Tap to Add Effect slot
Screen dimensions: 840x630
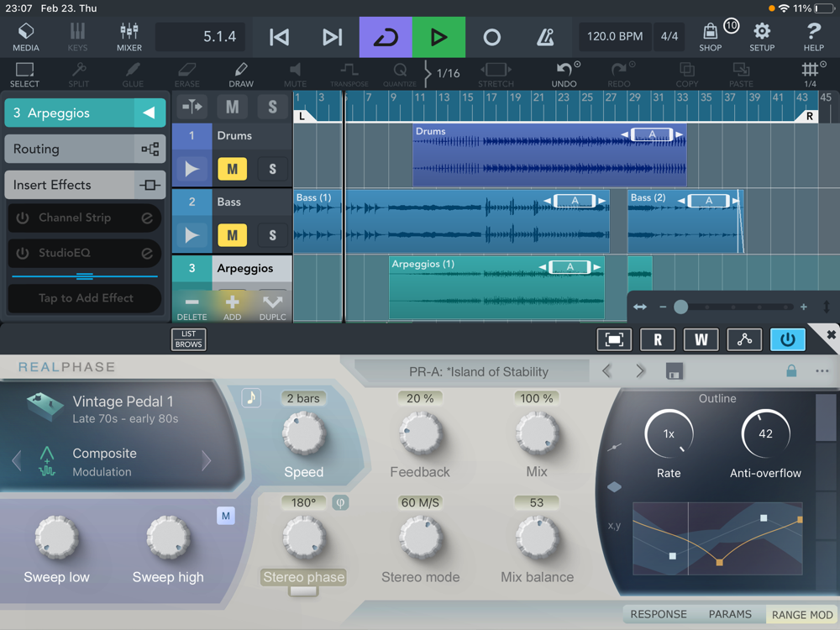85,298
